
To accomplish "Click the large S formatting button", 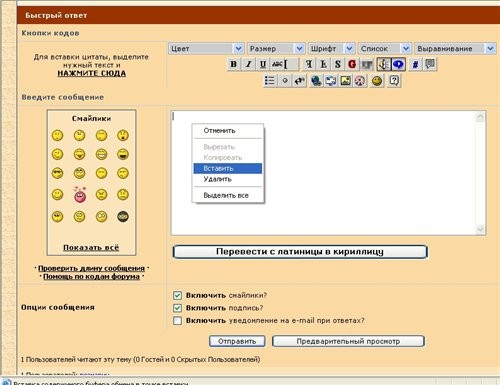I will 338,64.
